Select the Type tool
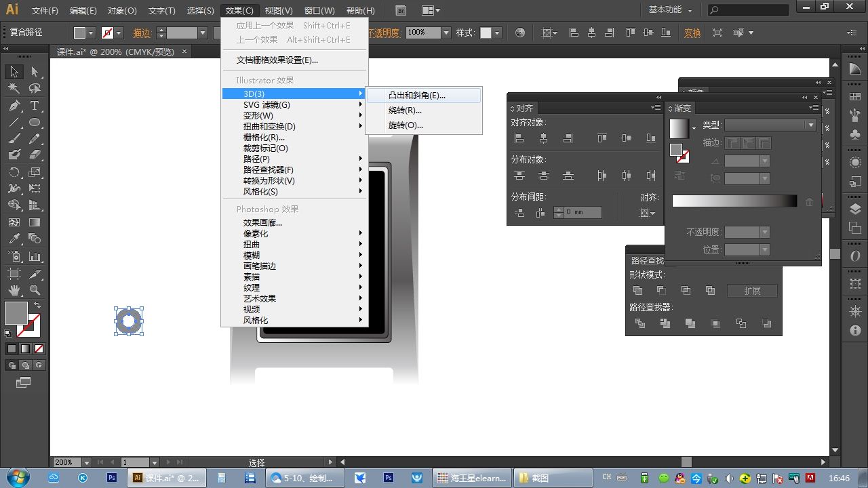This screenshot has width=868, height=488. click(x=35, y=106)
